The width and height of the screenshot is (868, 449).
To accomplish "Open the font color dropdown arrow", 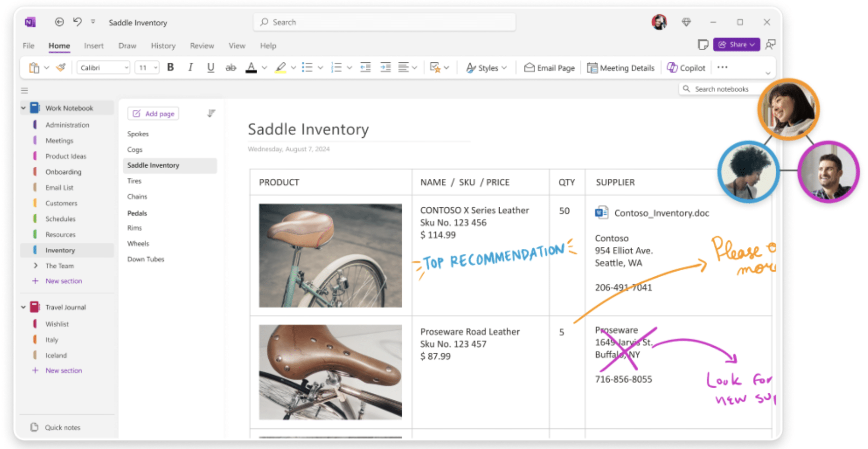I will tap(264, 67).
